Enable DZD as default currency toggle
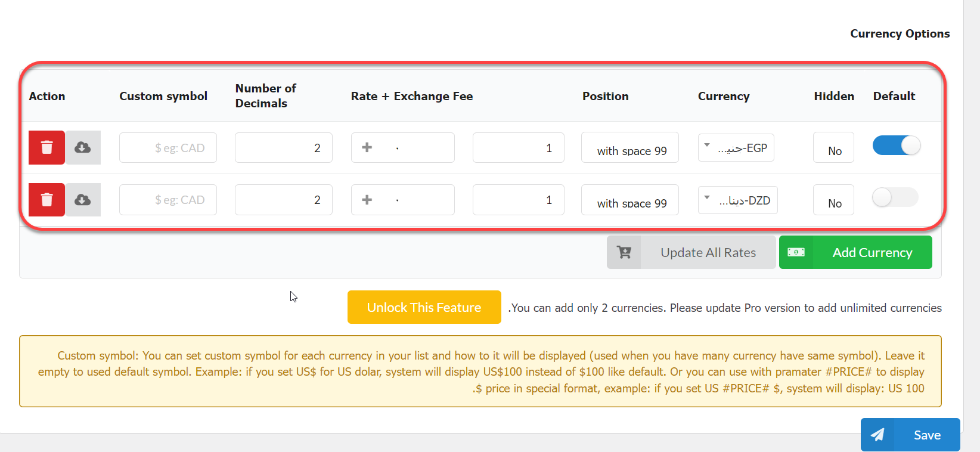980x452 pixels. [x=895, y=197]
